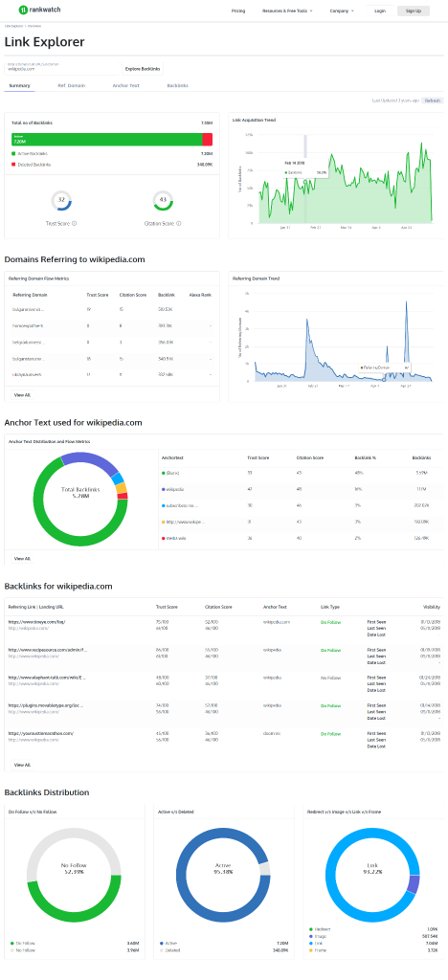Click View All under Anchor Text Distribution
Image resolution: width=448 pixels, height=980 pixels.
click(x=22, y=558)
